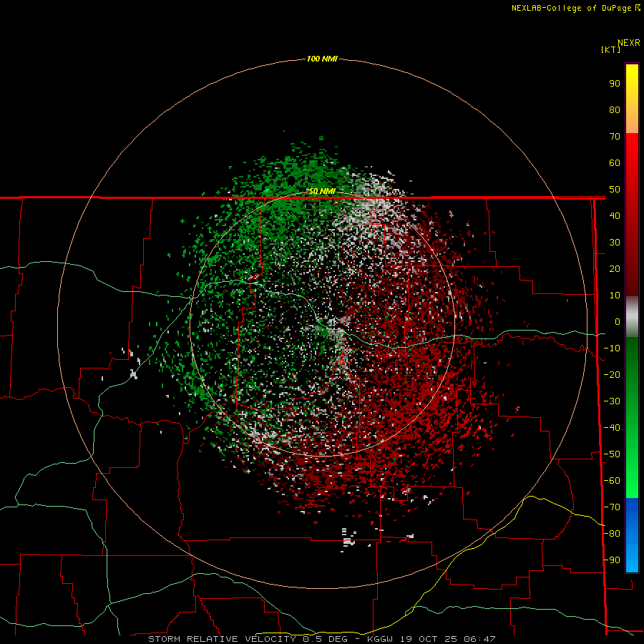The image size is (644, 644).
Task: Click the -60 value on the velocity scale
Action: [x=612, y=481]
